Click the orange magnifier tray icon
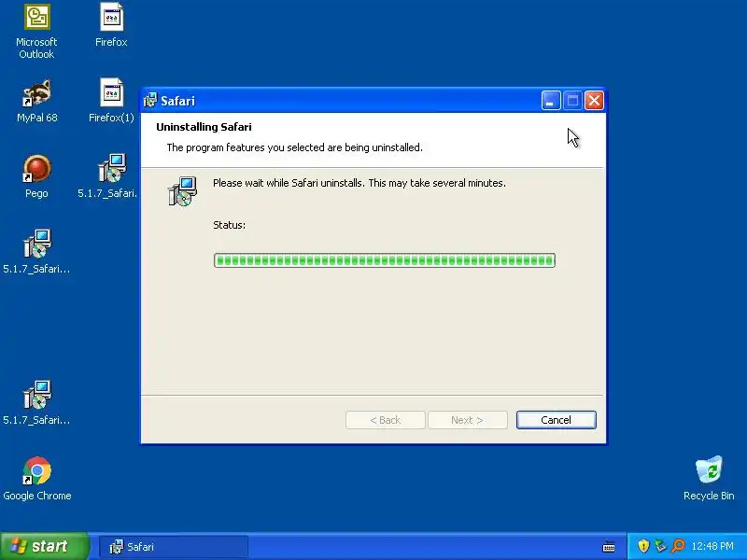 (678, 546)
